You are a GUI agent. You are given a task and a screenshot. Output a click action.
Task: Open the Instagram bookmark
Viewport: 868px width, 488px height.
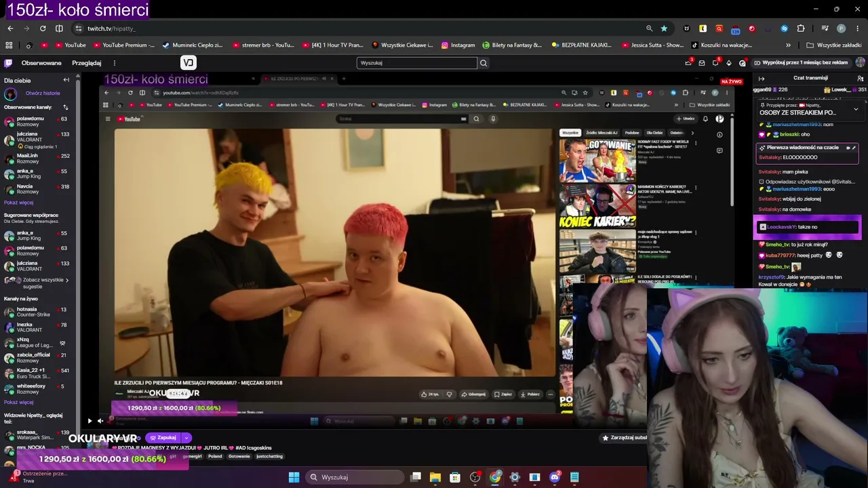(x=458, y=45)
